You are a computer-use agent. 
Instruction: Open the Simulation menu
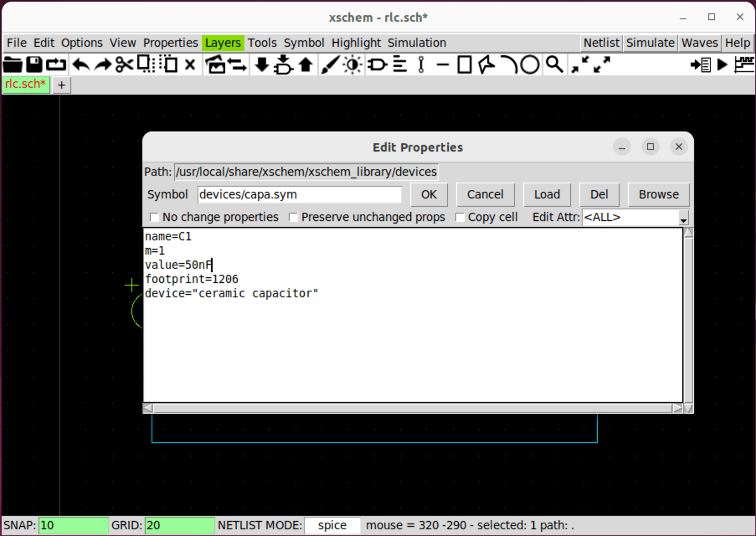[x=417, y=43]
